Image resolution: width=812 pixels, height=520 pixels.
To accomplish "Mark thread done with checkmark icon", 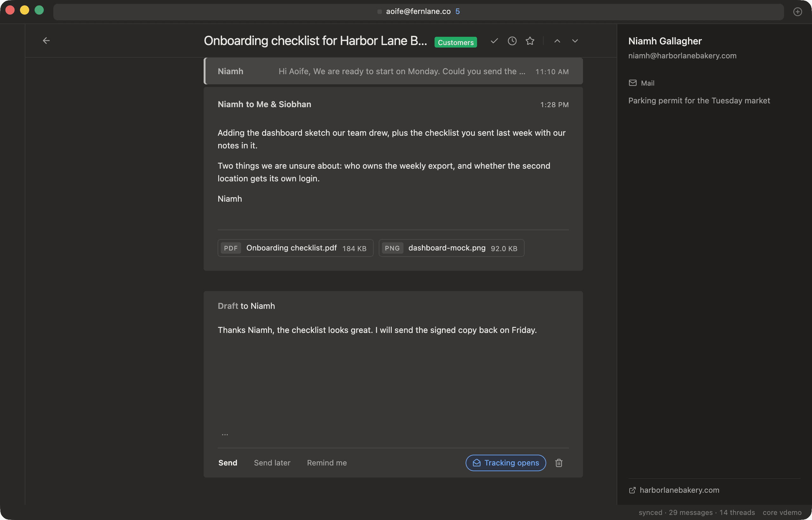I will [494, 41].
